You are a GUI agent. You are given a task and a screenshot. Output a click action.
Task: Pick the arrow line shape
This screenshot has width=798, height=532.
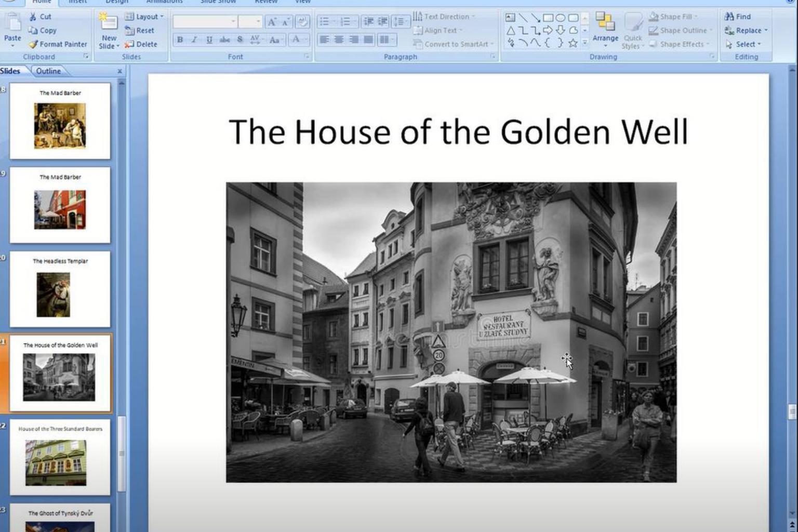click(x=536, y=17)
